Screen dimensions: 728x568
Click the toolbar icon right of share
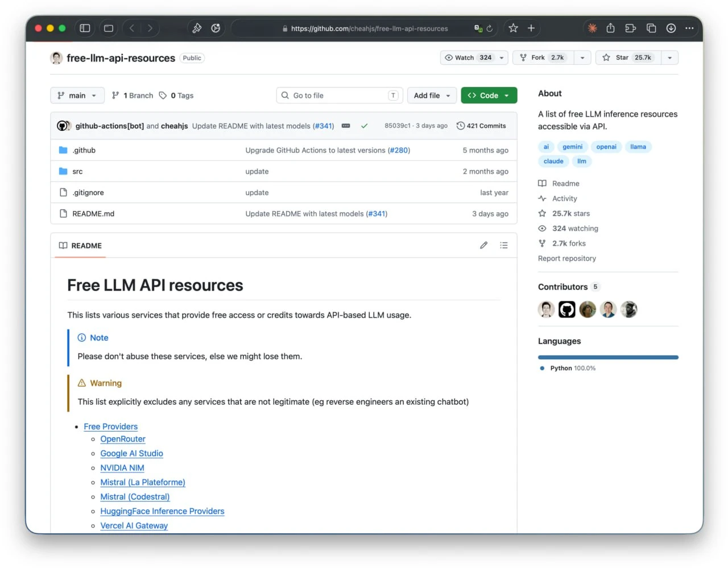(630, 28)
